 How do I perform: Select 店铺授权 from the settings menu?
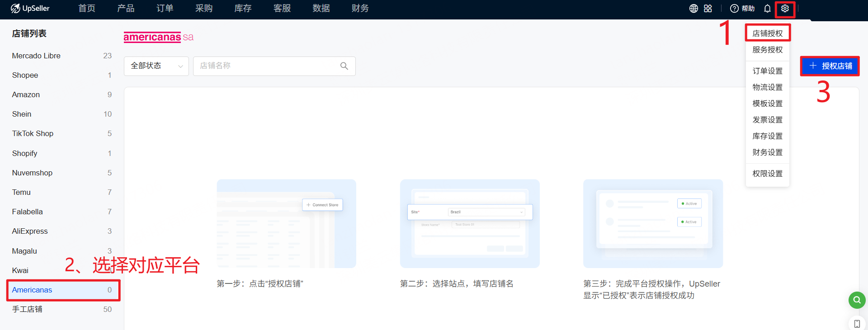(767, 33)
